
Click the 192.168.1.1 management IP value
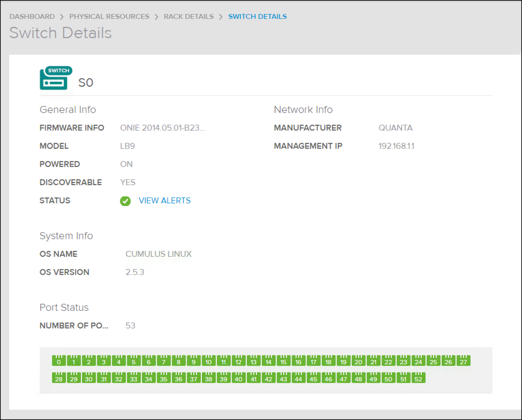coord(396,146)
